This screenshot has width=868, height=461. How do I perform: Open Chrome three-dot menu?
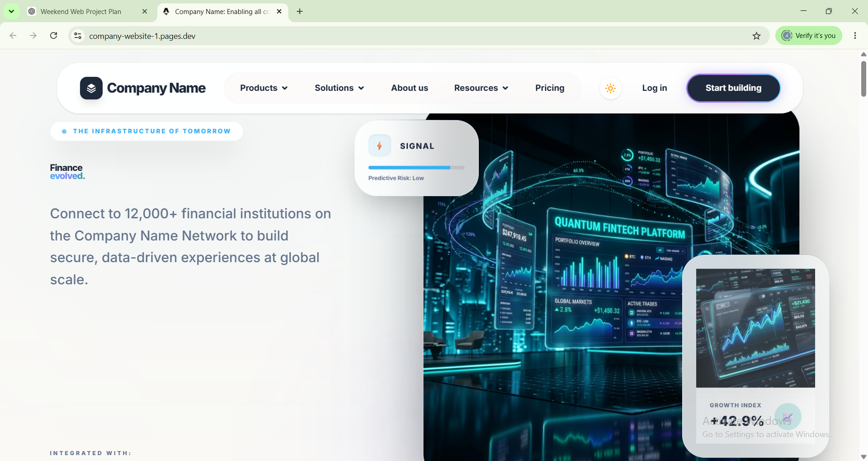[855, 36]
